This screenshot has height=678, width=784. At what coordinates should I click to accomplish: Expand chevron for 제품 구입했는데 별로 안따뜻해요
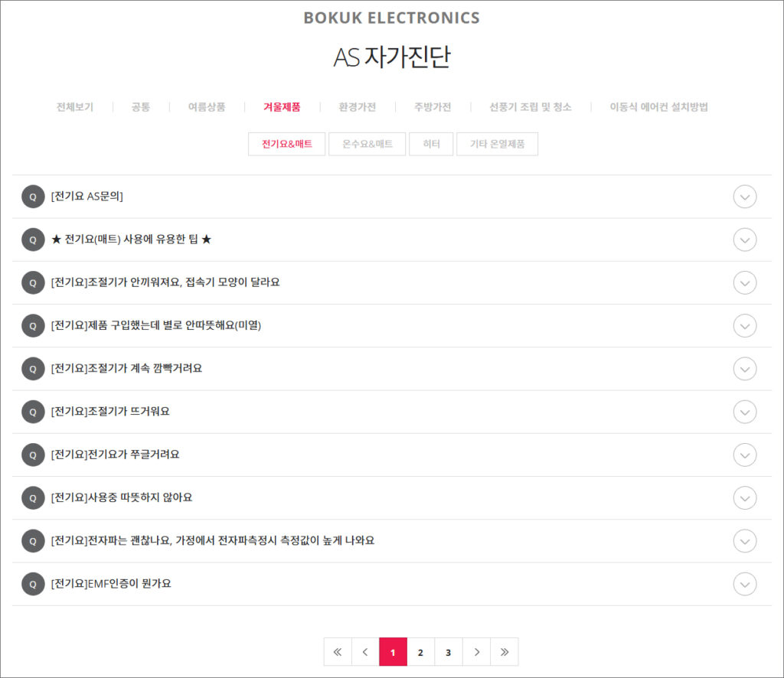pyautogui.click(x=744, y=326)
